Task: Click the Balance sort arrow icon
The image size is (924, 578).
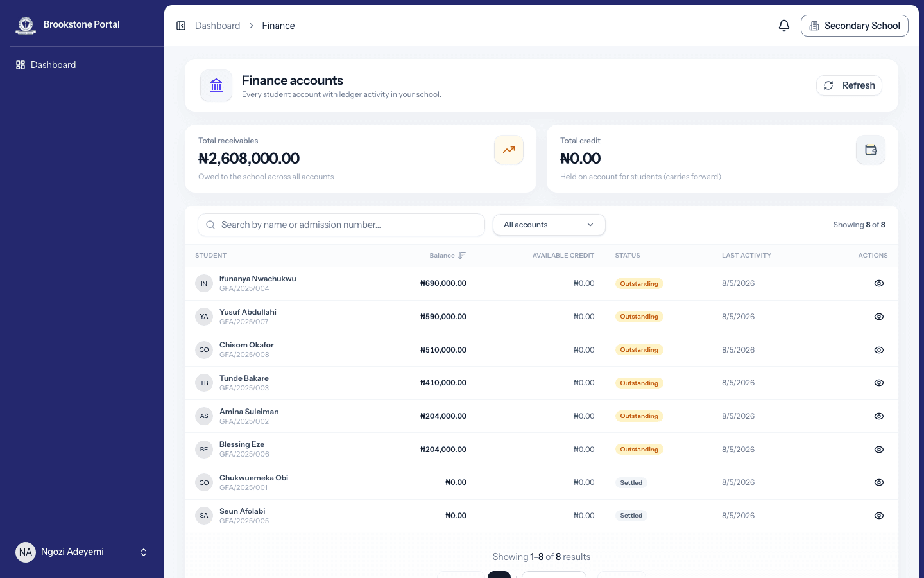Action: [x=462, y=256]
